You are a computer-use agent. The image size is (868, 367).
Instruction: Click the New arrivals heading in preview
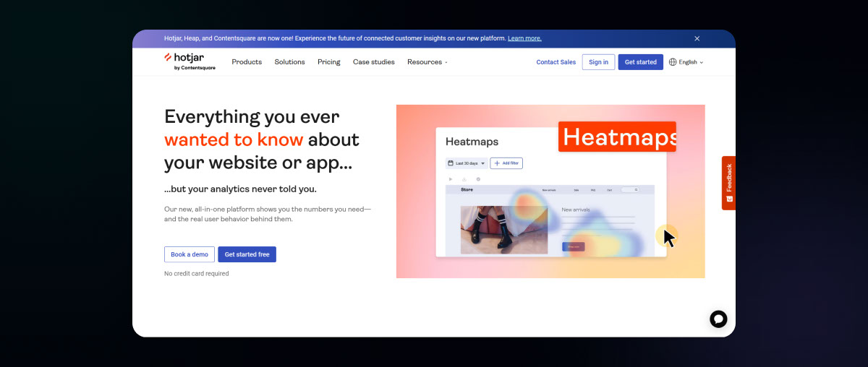point(576,210)
